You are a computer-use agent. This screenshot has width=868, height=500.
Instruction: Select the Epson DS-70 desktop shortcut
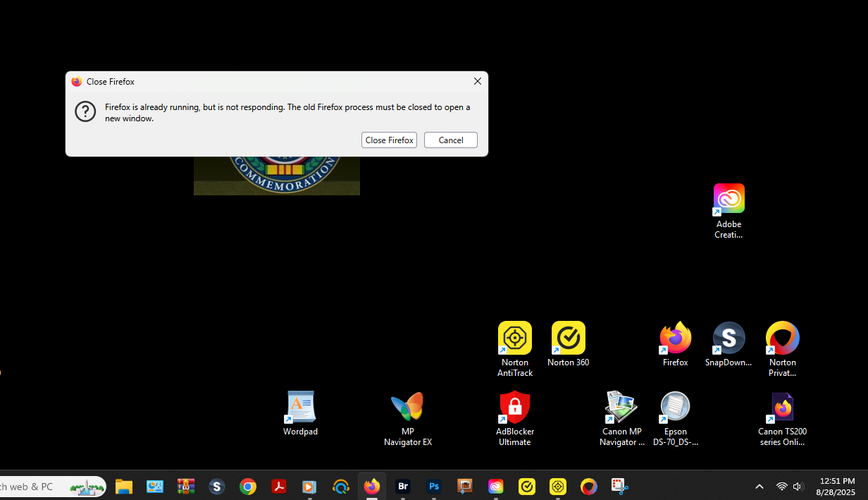[675, 418]
